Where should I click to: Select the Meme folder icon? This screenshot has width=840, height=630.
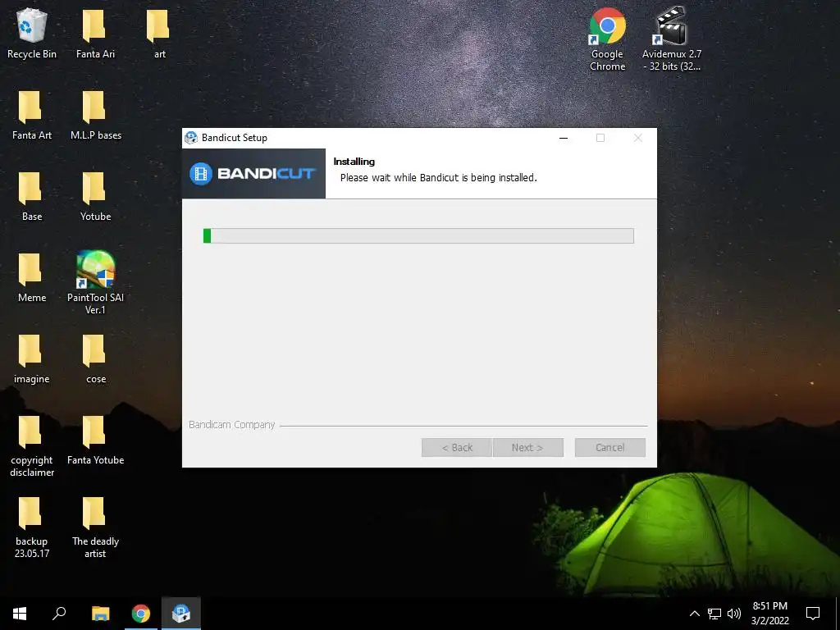32,277
